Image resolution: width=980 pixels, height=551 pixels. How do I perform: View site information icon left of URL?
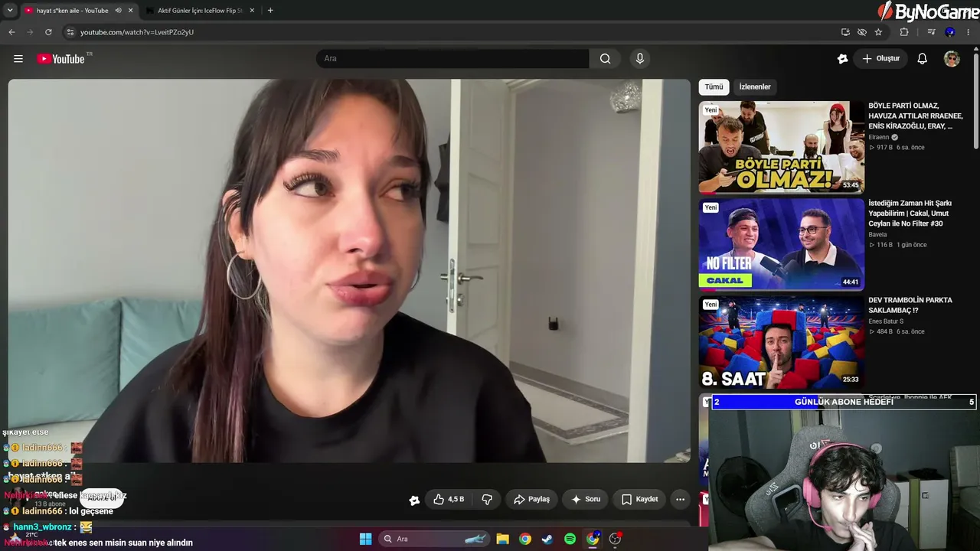coord(70,32)
